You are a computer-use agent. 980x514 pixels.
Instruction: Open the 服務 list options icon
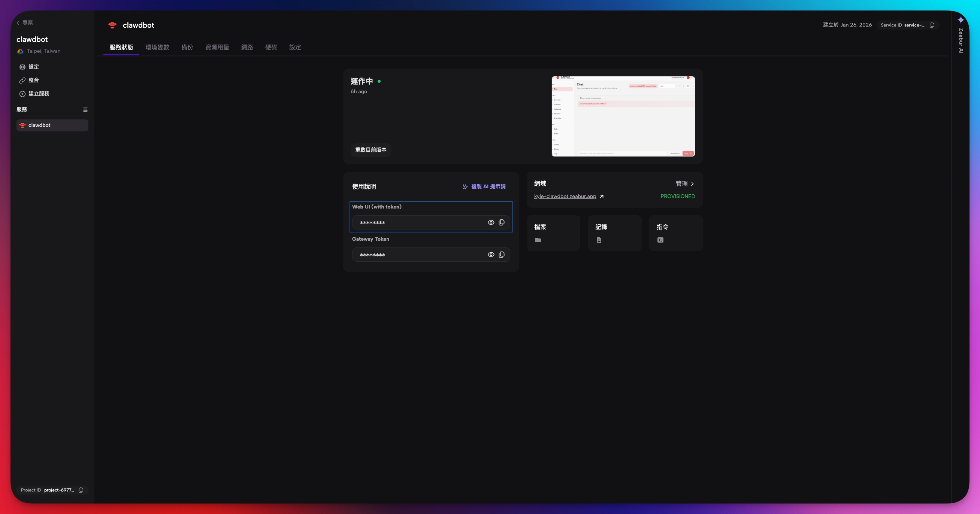pyautogui.click(x=85, y=109)
